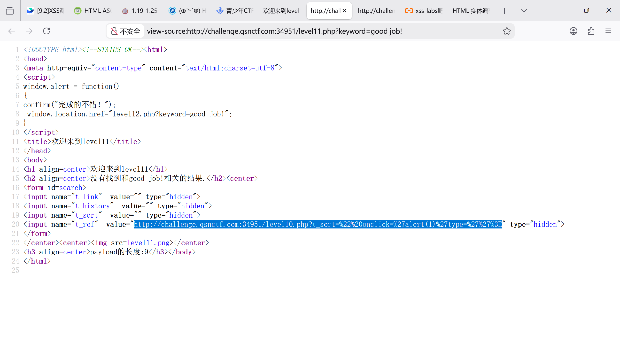The image size is (620, 364).
Task: Click the Back navigation arrow
Action: click(x=12, y=31)
